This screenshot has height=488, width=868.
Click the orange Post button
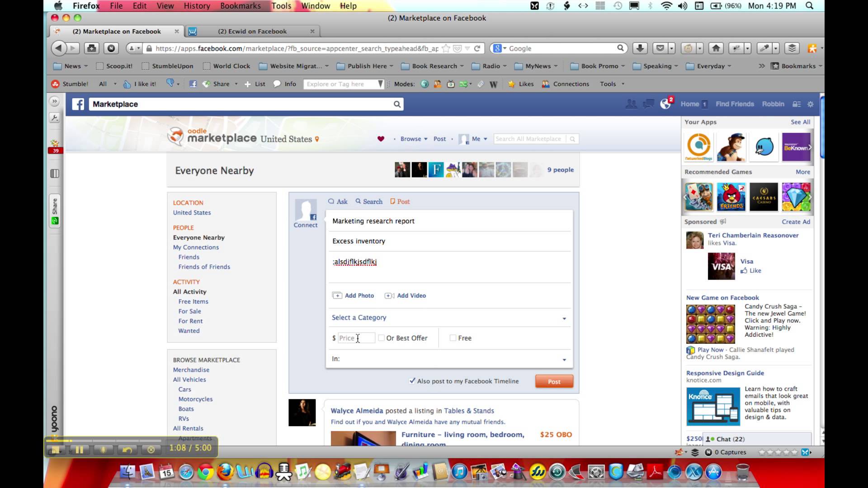(554, 381)
